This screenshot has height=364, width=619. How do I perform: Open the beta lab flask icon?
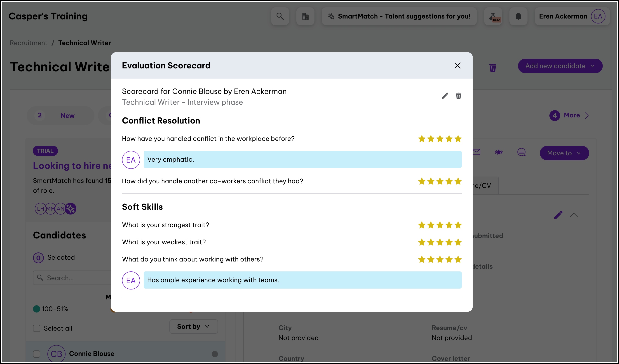pos(493,16)
